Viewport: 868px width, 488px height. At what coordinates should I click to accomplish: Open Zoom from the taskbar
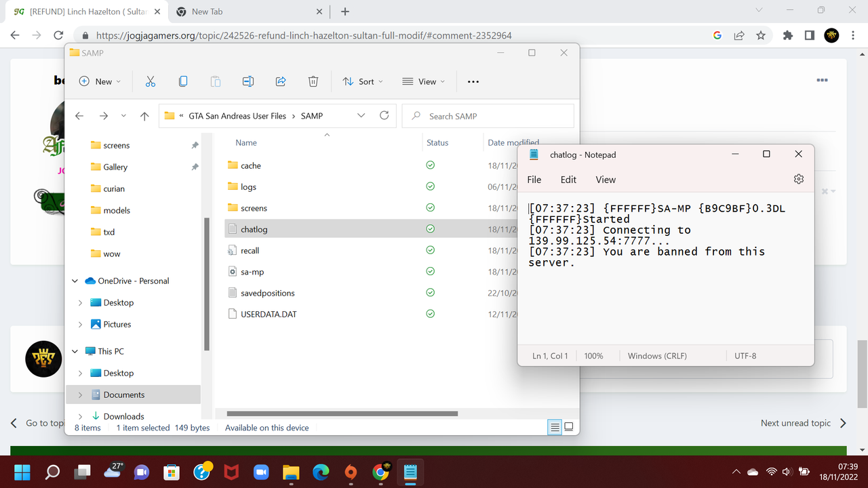[261, 472]
